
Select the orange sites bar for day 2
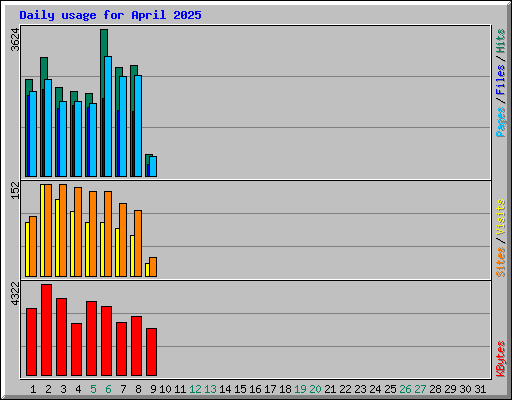(48, 230)
